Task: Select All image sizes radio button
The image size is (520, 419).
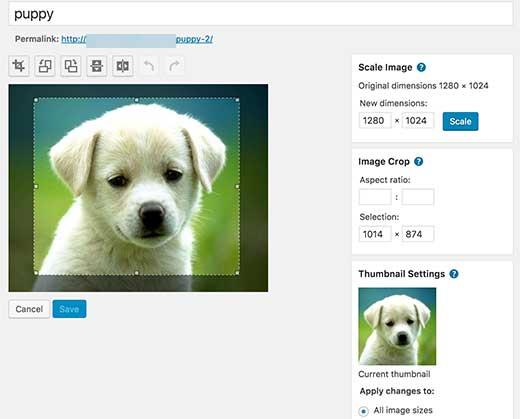Action: pos(363,411)
